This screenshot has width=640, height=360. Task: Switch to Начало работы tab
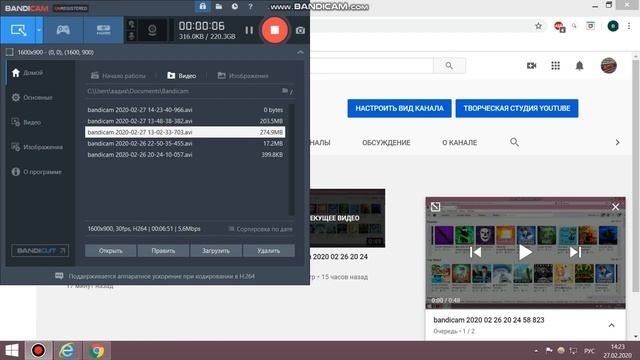pos(118,76)
